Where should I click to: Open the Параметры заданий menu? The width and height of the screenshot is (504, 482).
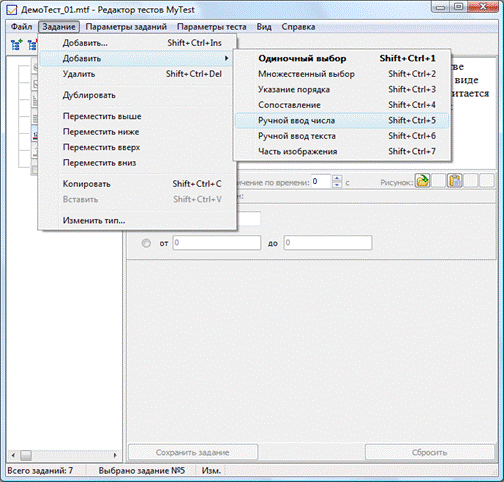tap(126, 27)
